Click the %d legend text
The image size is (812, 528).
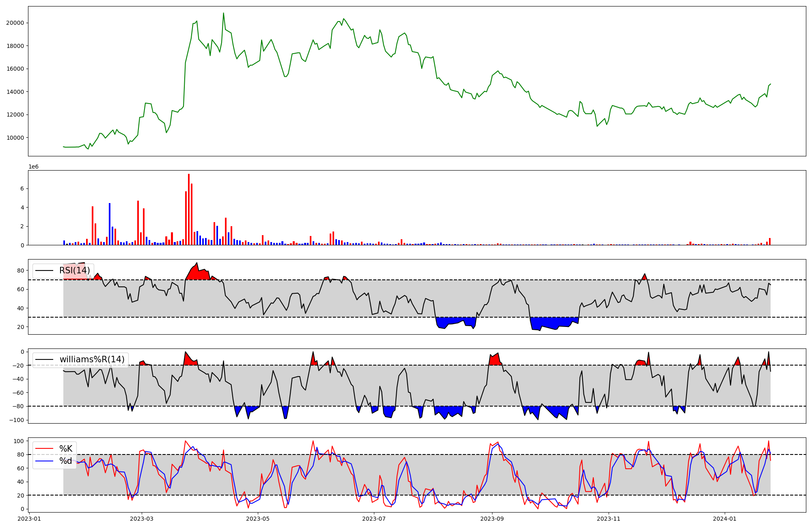pos(66,461)
